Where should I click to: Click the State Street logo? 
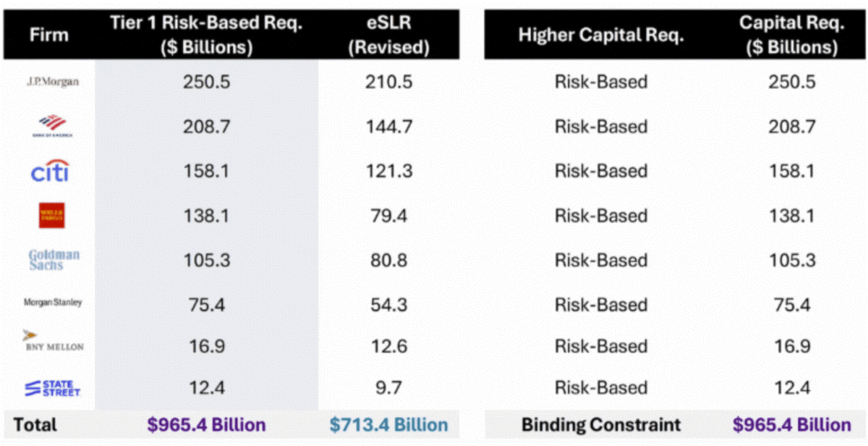[x=54, y=389]
